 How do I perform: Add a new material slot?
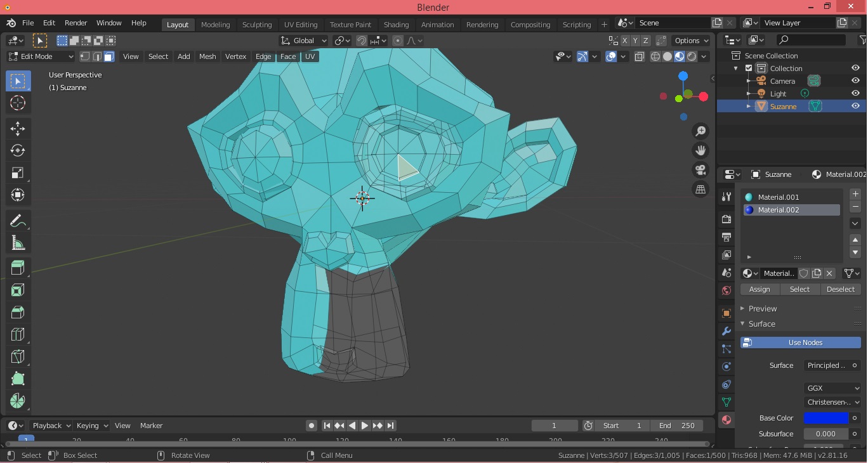[x=855, y=194]
